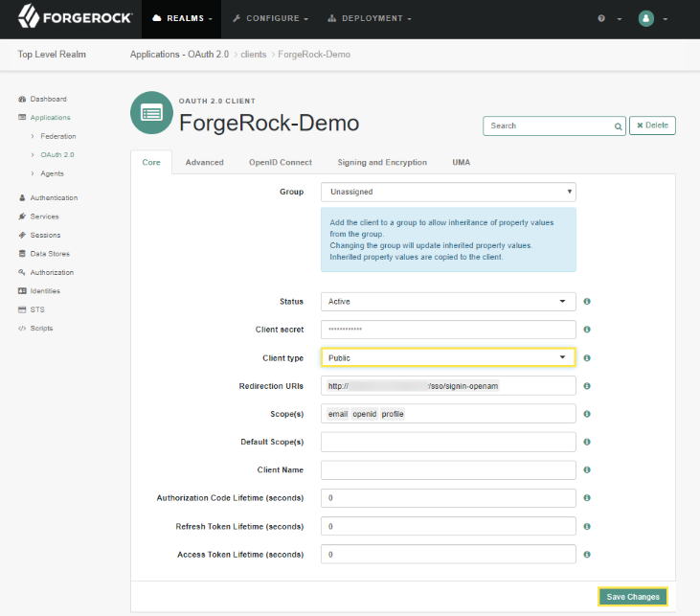Open the Configure menu
This screenshot has height=616, width=700.
[271, 19]
